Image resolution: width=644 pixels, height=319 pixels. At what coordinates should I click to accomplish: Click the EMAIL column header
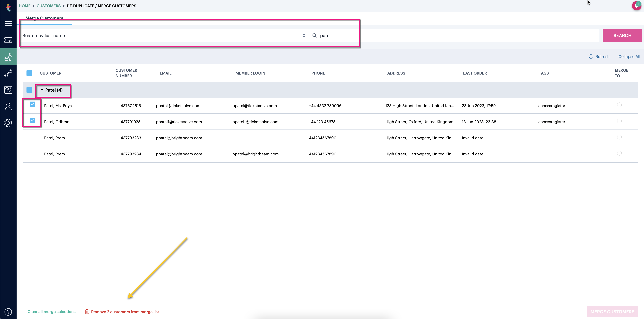(x=166, y=73)
